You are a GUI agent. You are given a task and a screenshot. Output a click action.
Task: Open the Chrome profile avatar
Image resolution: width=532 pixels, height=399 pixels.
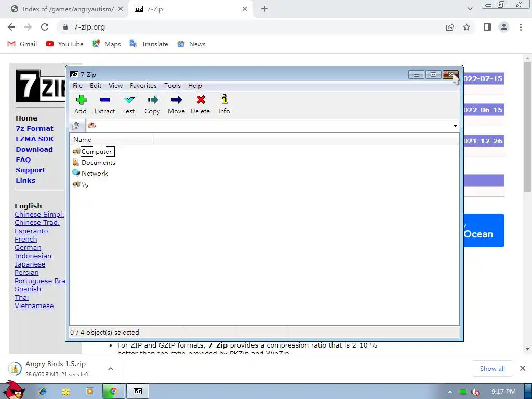pyautogui.click(x=504, y=27)
